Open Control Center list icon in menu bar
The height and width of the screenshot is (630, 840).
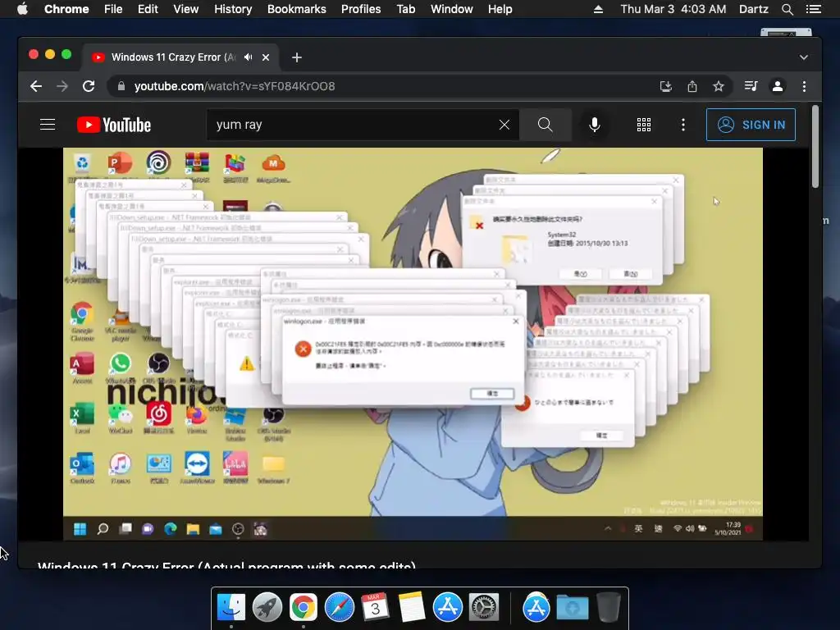pyautogui.click(x=813, y=9)
